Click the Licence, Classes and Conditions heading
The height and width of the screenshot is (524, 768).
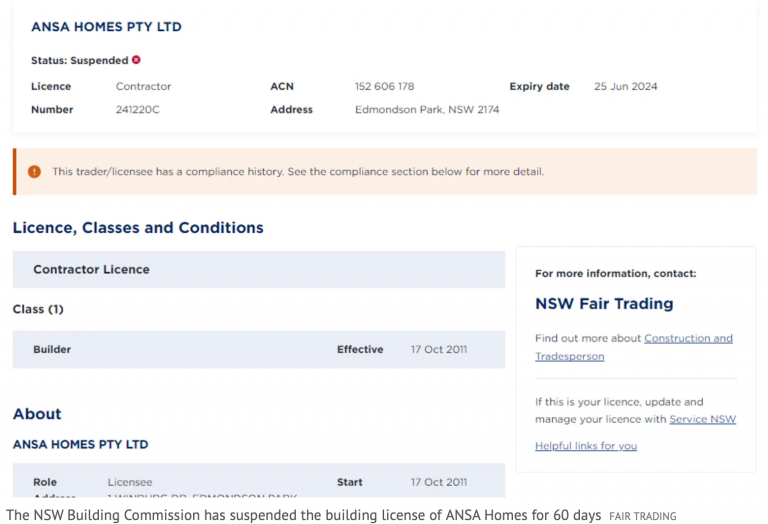pos(138,228)
